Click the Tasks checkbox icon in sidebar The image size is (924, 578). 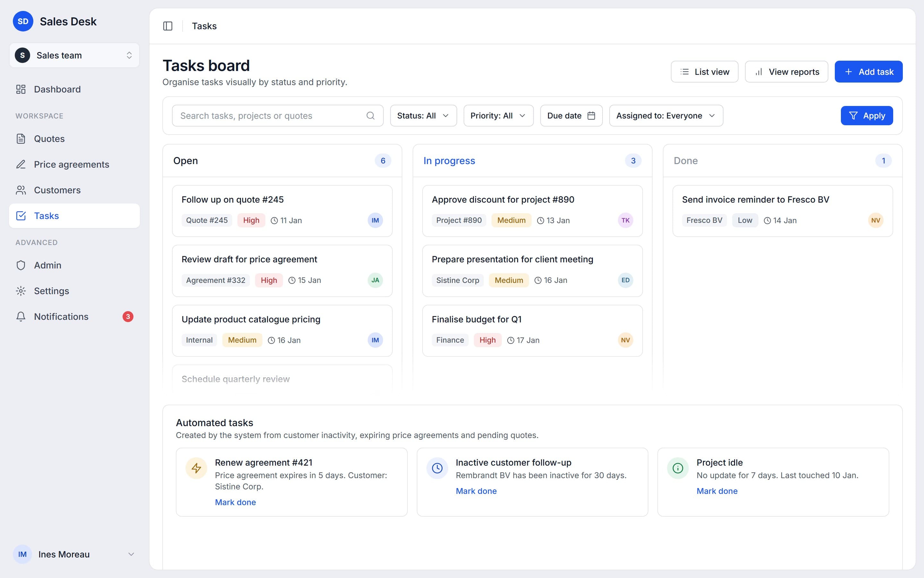coord(21,215)
